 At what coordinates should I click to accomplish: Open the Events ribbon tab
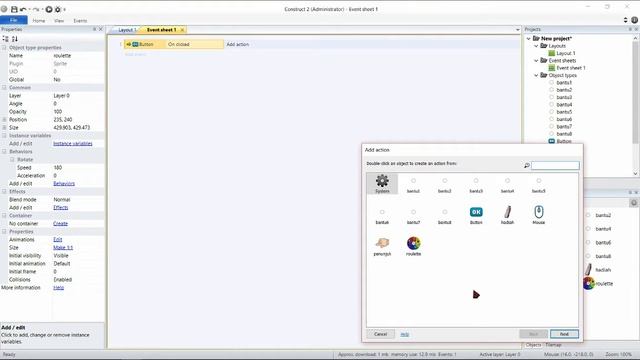point(80,20)
